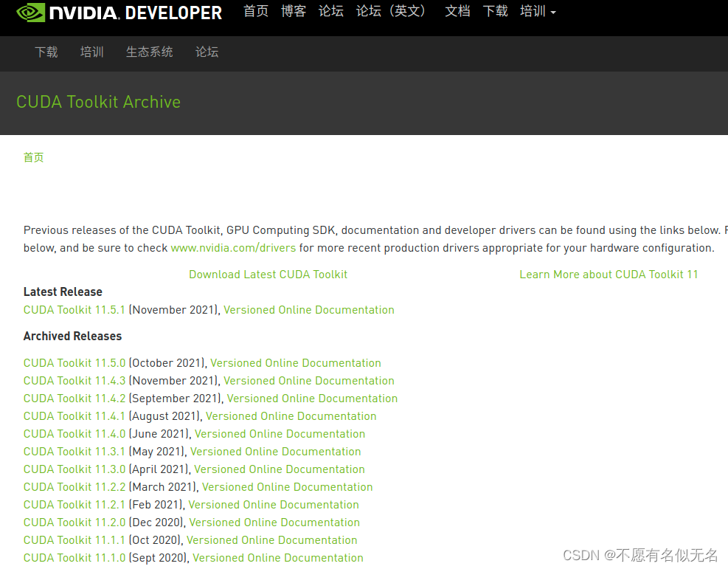The image size is (728, 569).
Task: Open CUDA Toolkit 11.4.1 link
Action: [x=74, y=415]
